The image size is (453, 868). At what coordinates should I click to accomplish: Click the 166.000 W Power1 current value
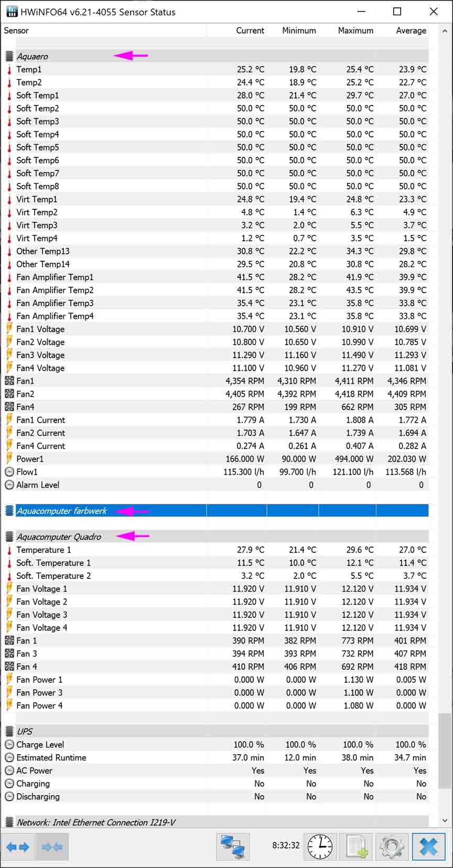245,458
